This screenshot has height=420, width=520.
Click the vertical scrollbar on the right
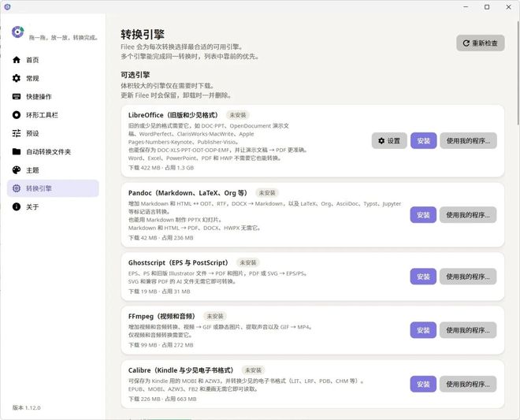pyautogui.click(x=518, y=73)
